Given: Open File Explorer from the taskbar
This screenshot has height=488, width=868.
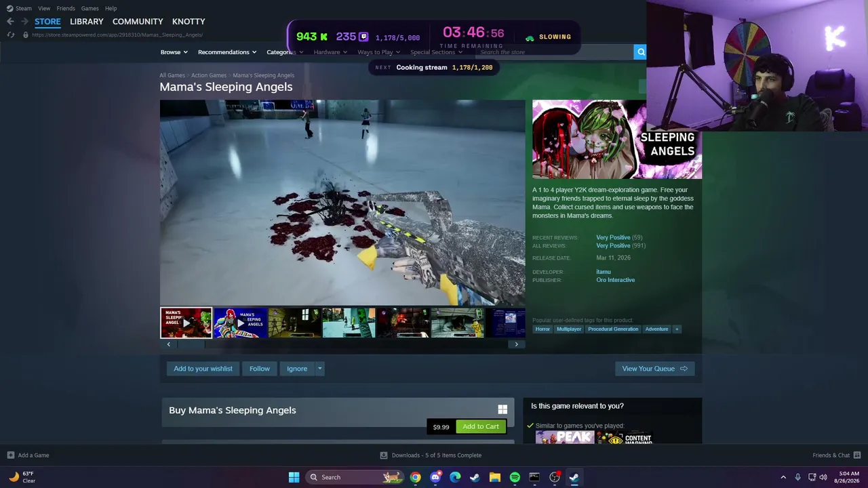Looking at the screenshot, I should pyautogui.click(x=495, y=477).
